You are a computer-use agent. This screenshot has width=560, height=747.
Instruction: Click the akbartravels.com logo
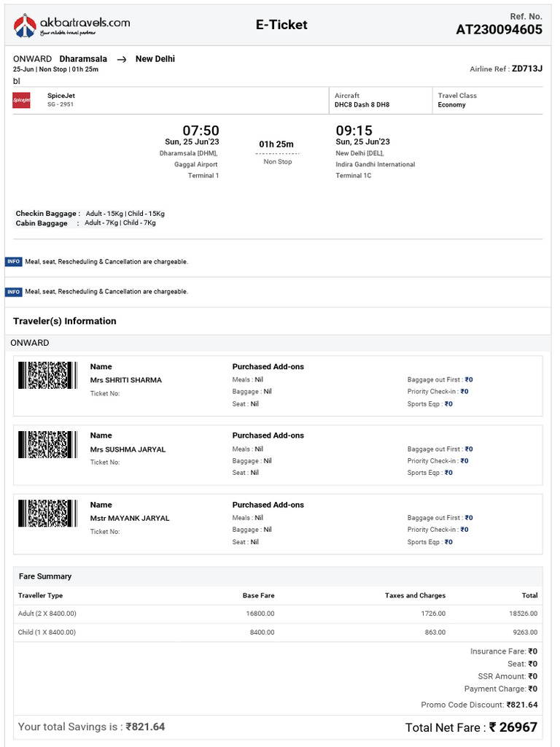click(x=71, y=26)
